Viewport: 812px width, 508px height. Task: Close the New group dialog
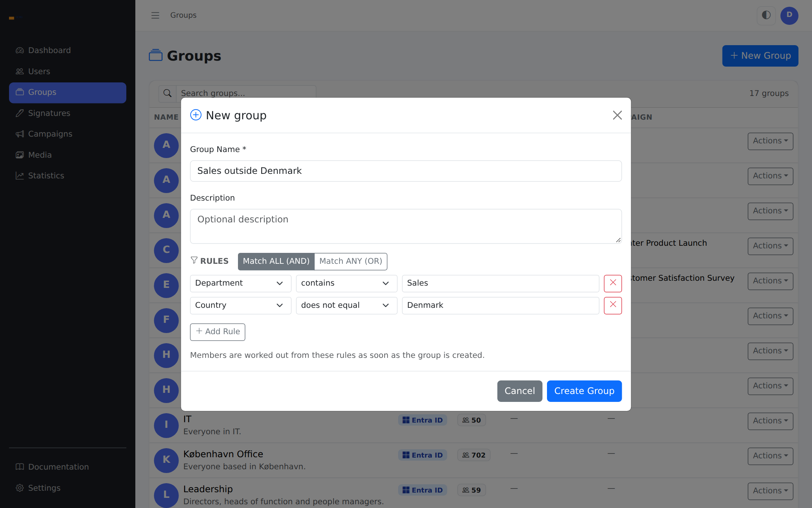click(617, 115)
